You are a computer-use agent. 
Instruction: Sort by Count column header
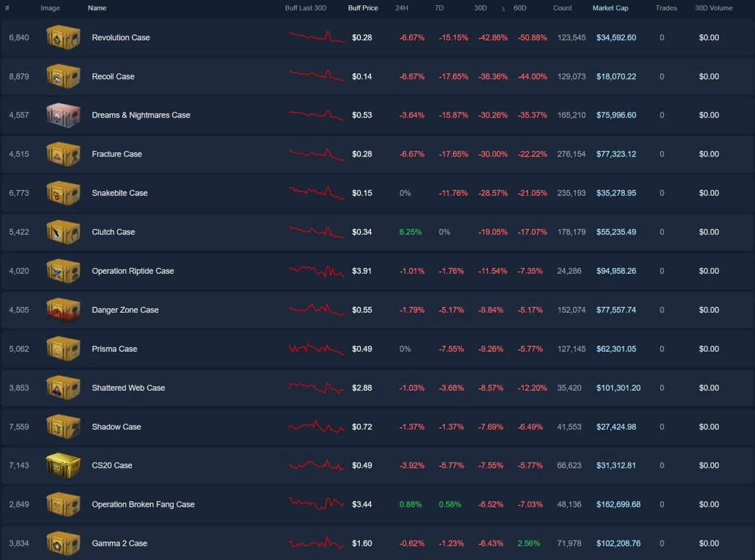pyautogui.click(x=563, y=8)
